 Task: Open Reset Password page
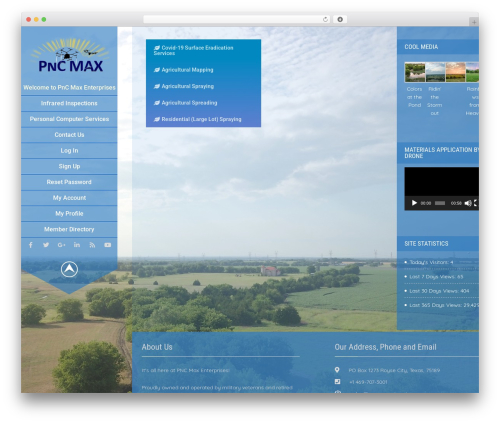[x=69, y=182]
